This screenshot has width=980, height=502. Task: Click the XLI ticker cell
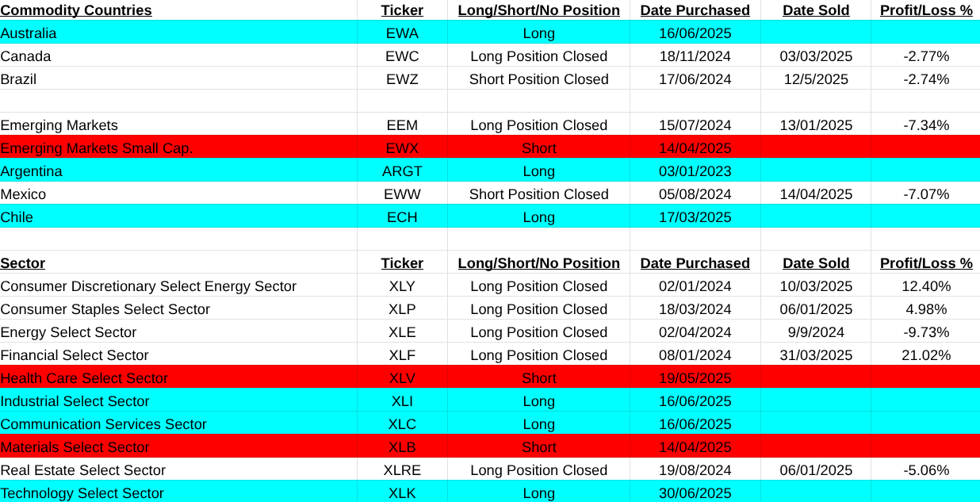point(402,401)
